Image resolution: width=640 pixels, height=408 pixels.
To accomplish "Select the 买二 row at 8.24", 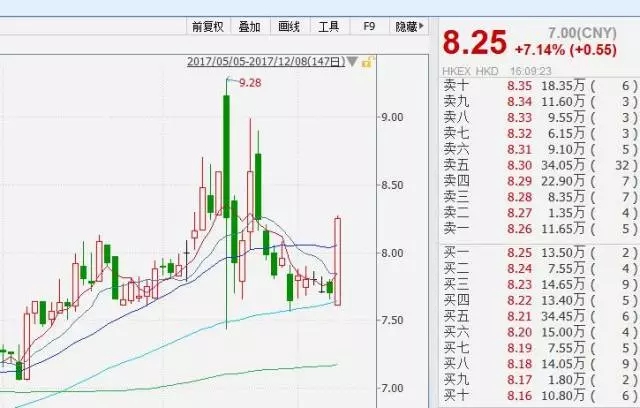I will [x=540, y=269].
